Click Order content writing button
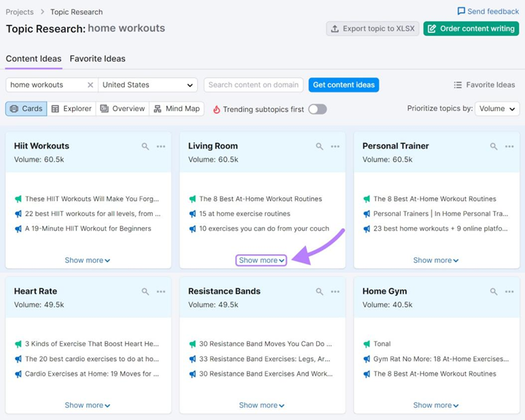Viewport: 525px width, 420px height. click(x=471, y=28)
